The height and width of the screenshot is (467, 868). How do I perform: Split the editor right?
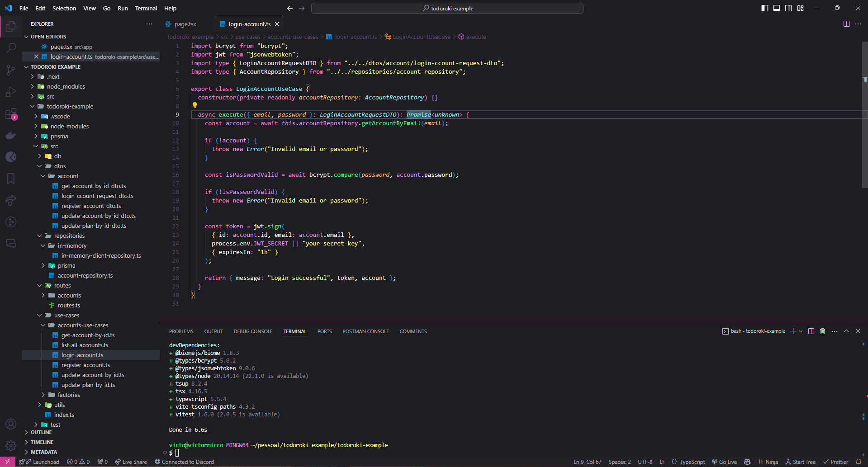coord(846,24)
